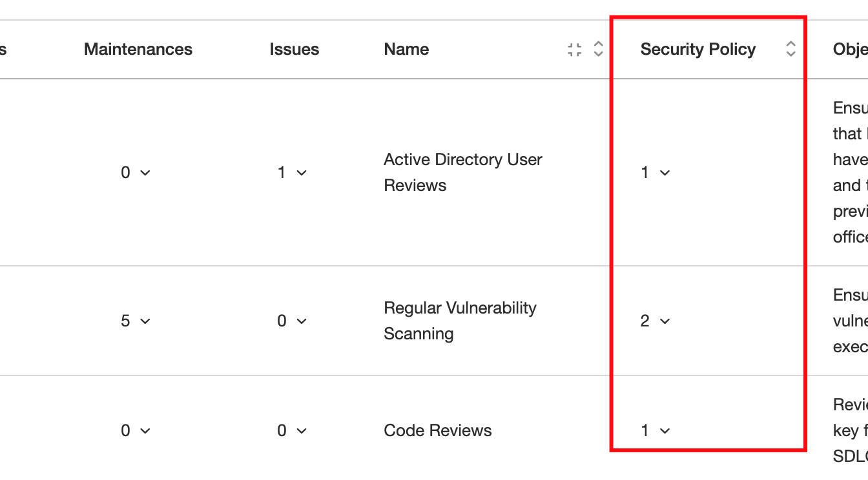Click the Maintenances column header
Viewport: 868px width, 480px height.
click(138, 49)
